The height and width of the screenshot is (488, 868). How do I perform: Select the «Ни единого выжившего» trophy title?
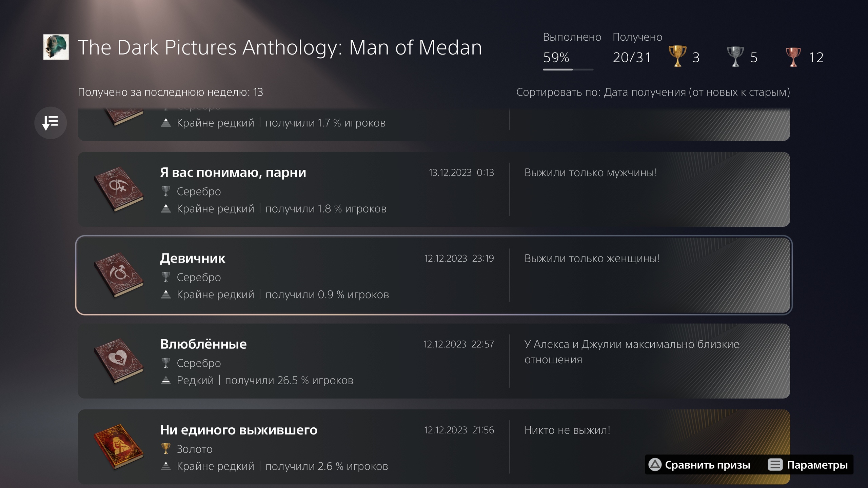[x=239, y=430]
